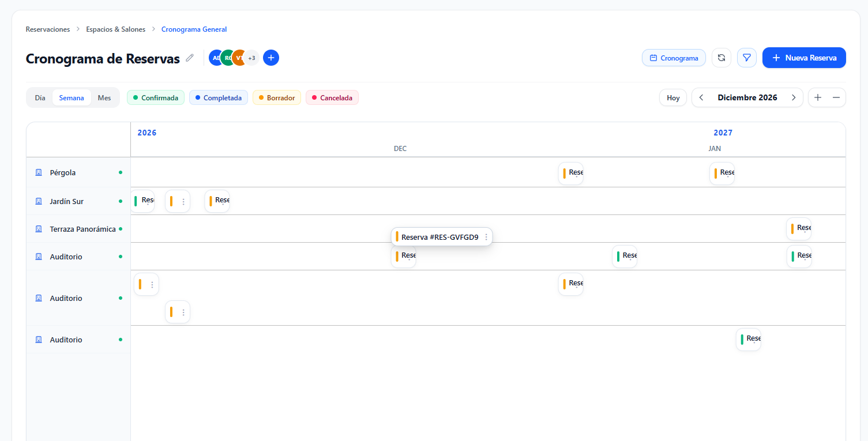Open the blue user avatar
The width and height of the screenshot is (868, 441).
coord(216,58)
